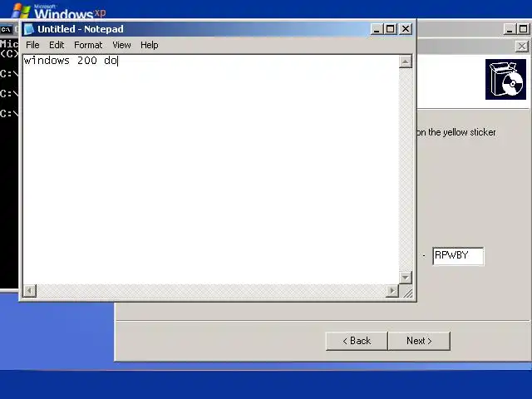Screen dimensions: 532x399
Task: Click the "windows 200 do" text line
Action: [71, 61]
